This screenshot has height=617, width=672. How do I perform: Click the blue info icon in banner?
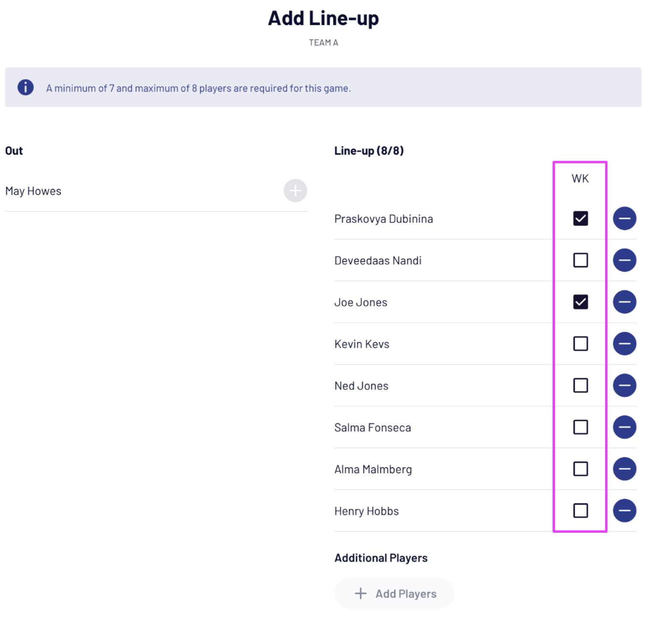click(26, 87)
